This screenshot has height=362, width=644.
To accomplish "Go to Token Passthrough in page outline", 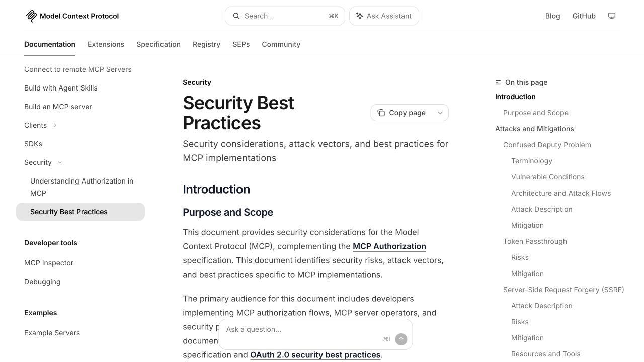I will (535, 241).
